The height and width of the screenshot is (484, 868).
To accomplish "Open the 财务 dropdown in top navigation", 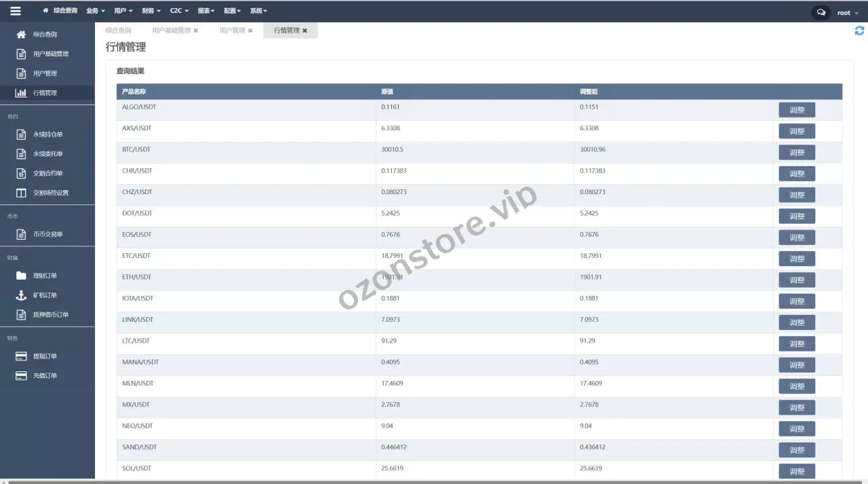I will tap(151, 11).
